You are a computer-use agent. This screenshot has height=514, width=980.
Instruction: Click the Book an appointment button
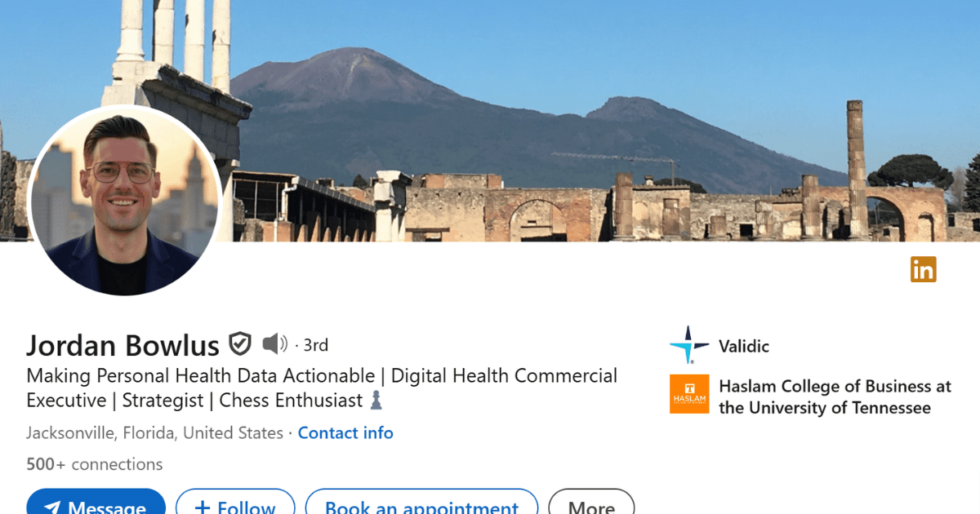(x=421, y=502)
